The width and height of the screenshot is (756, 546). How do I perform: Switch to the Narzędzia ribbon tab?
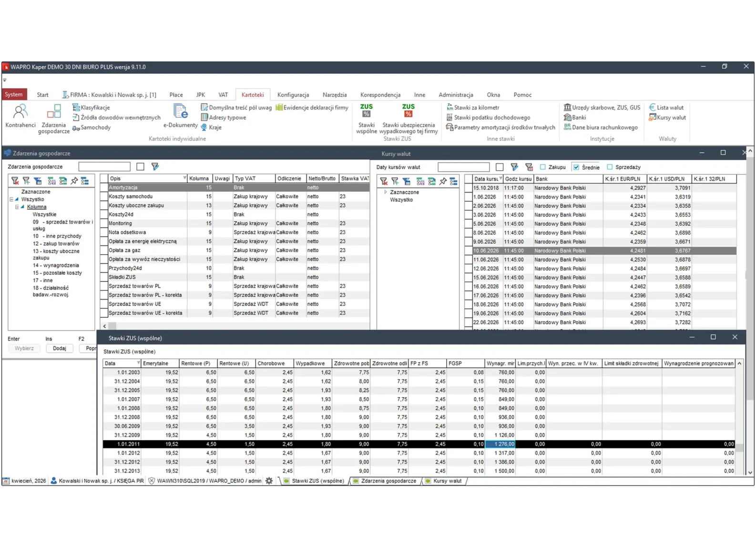pos(335,95)
